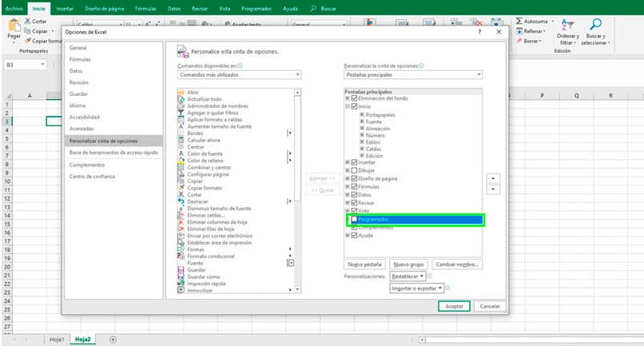Open Buscar y seleccionar magnifier in ribbon
Image resolution: width=644 pixels, height=346 pixels.
pyautogui.click(x=595, y=24)
